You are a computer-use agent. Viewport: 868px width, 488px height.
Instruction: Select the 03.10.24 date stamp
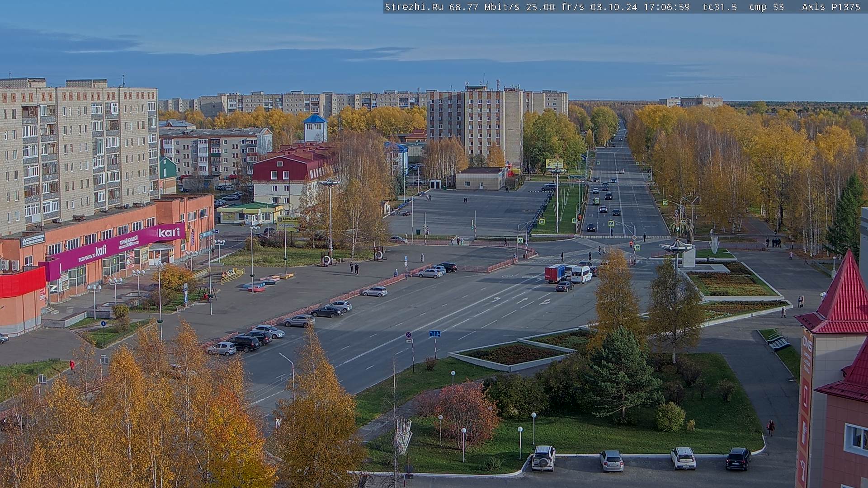click(614, 7)
